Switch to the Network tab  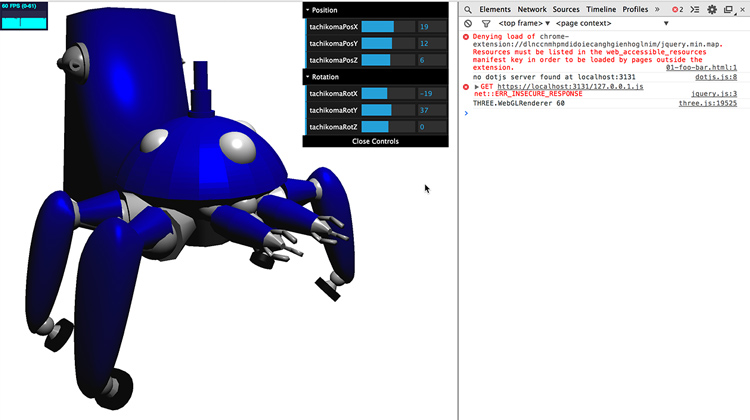[532, 9]
